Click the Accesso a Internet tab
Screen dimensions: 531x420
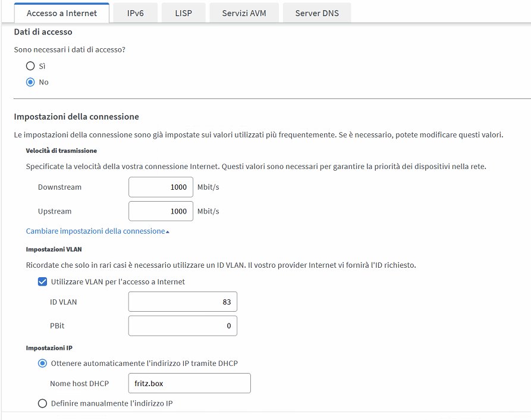62,13
